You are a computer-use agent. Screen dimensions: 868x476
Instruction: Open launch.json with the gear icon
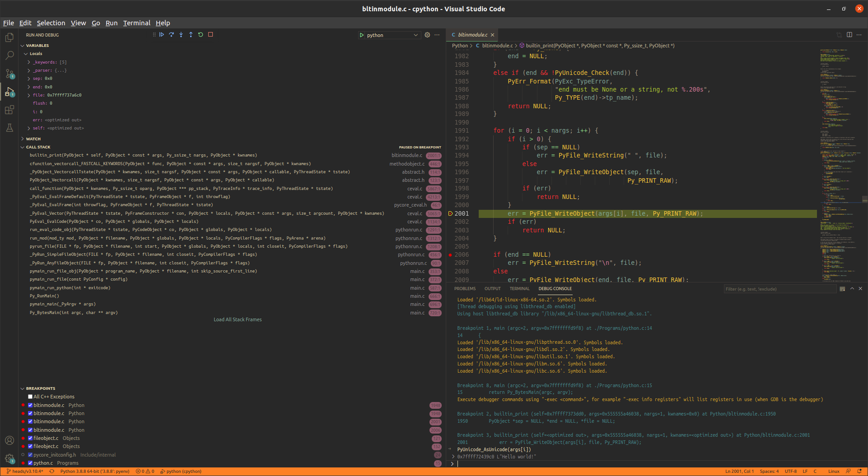427,35
